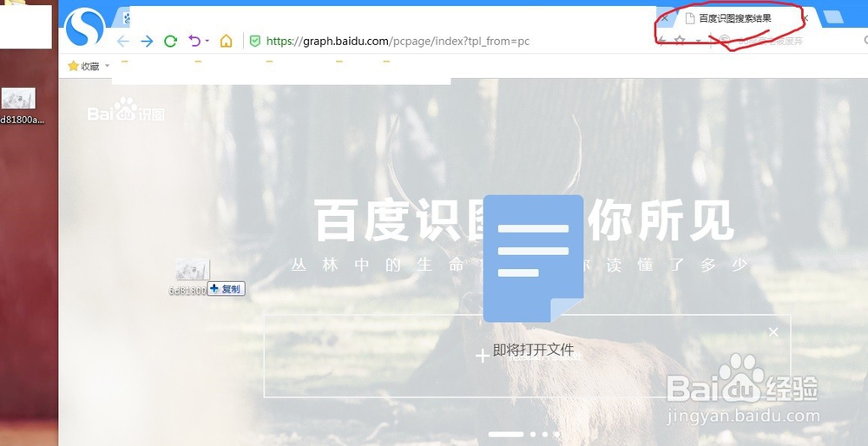Expand the dropdown arrow beside the undo icon

207,41
